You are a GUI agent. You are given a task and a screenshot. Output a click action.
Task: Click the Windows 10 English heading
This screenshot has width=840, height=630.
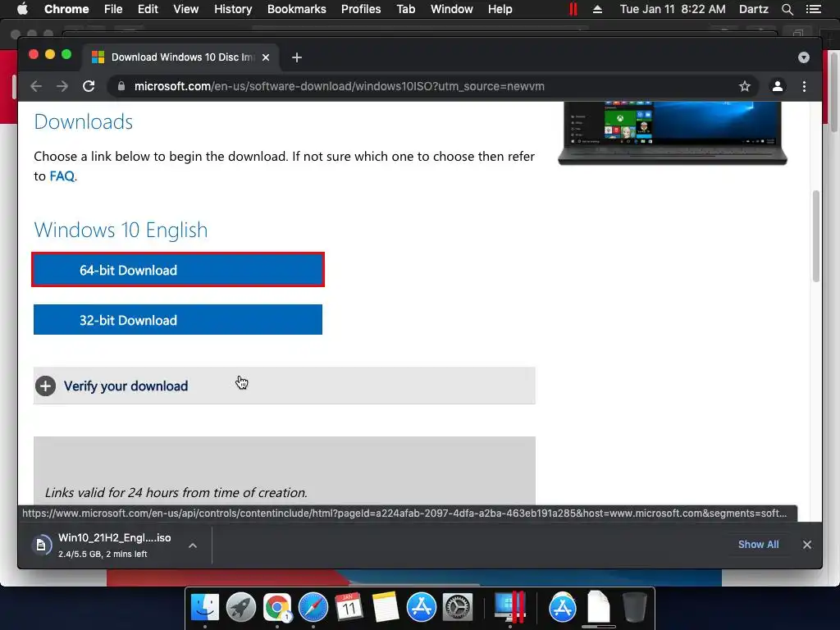coord(121,230)
